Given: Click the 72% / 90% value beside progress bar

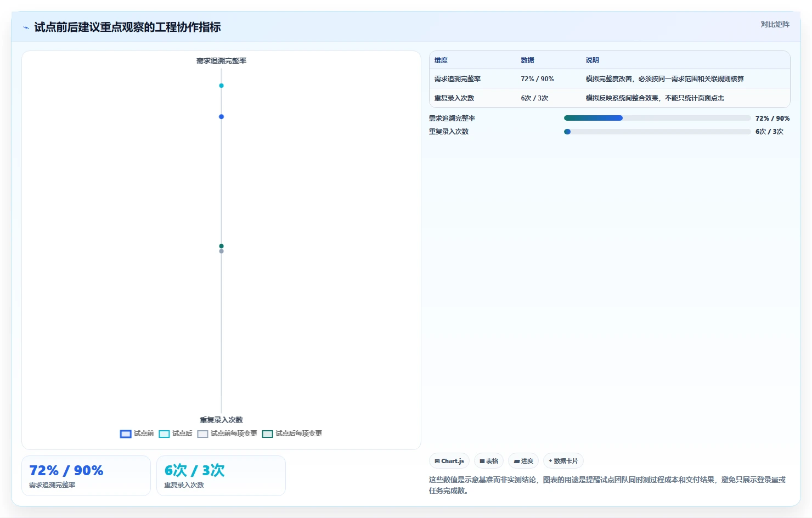Looking at the screenshot, I should click(x=772, y=119).
